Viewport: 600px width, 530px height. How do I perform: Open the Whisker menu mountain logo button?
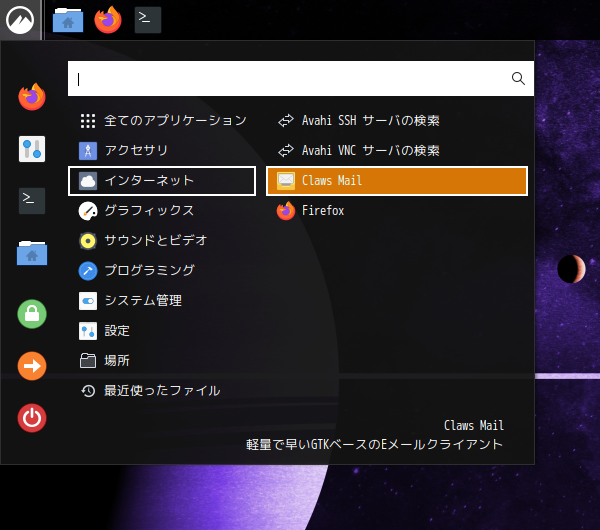coord(20,20)
